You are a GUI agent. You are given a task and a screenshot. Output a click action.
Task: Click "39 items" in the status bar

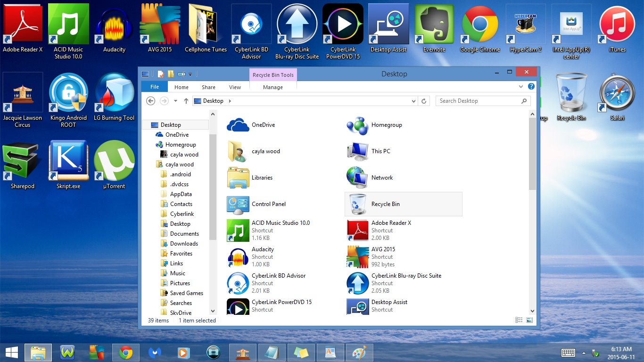coord(158,321)
